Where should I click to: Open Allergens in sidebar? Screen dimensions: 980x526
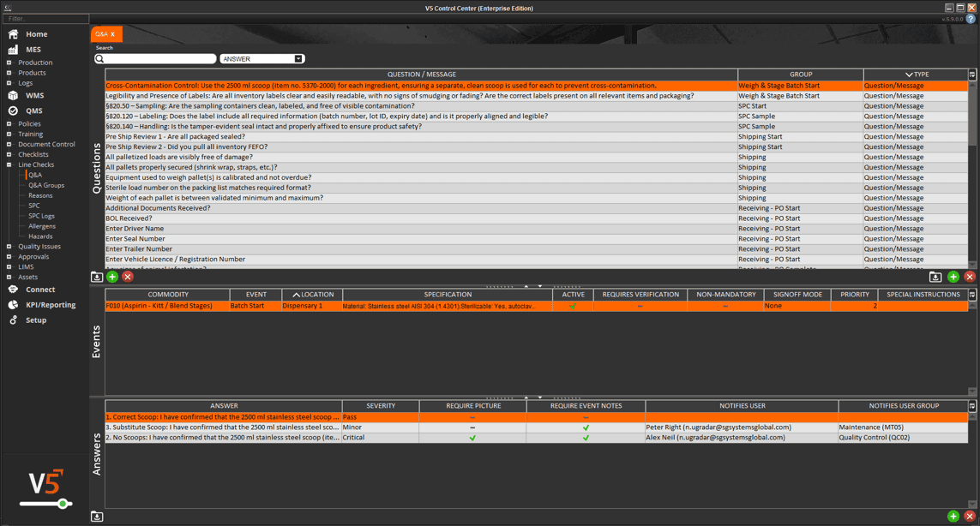click(x=42, y=226)
